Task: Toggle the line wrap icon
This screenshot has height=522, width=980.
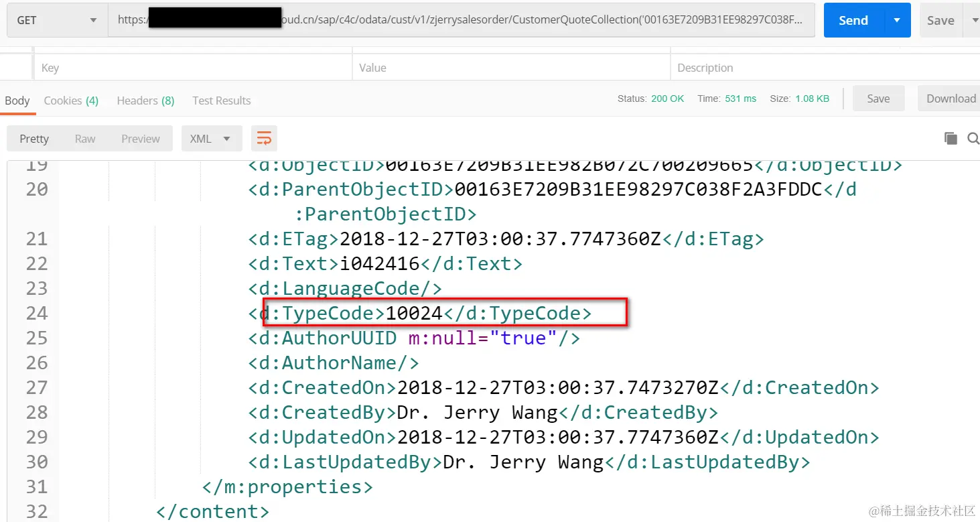Action: (x=264, y=139)
